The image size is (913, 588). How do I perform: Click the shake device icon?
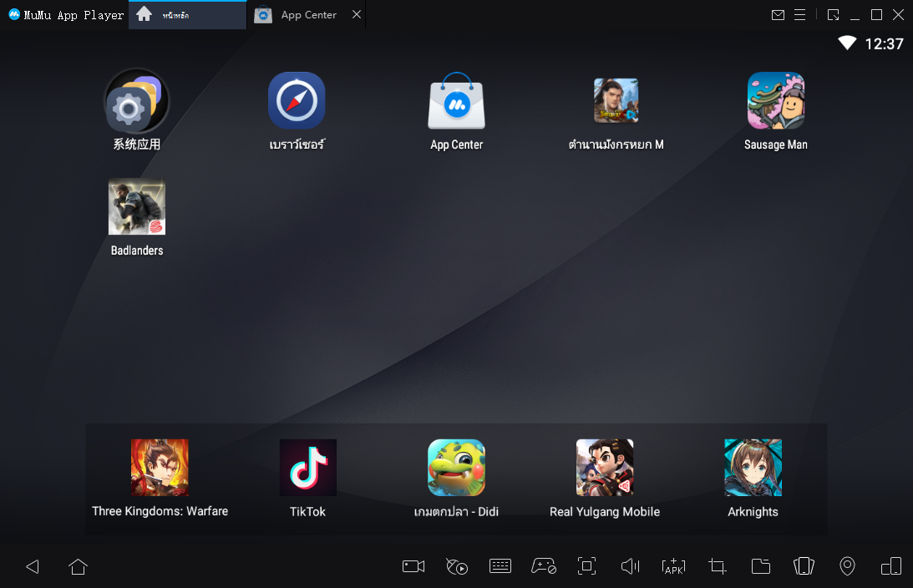(804, 566)
